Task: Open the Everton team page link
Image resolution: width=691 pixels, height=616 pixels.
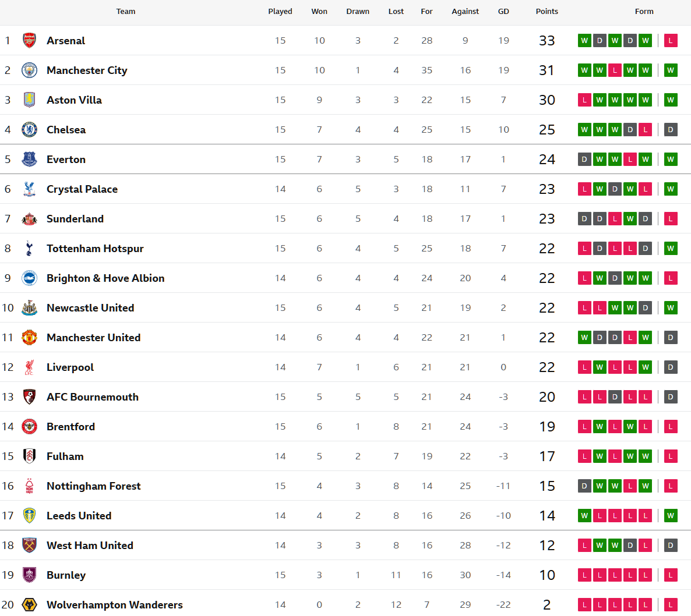Action: tap(66, 159)
